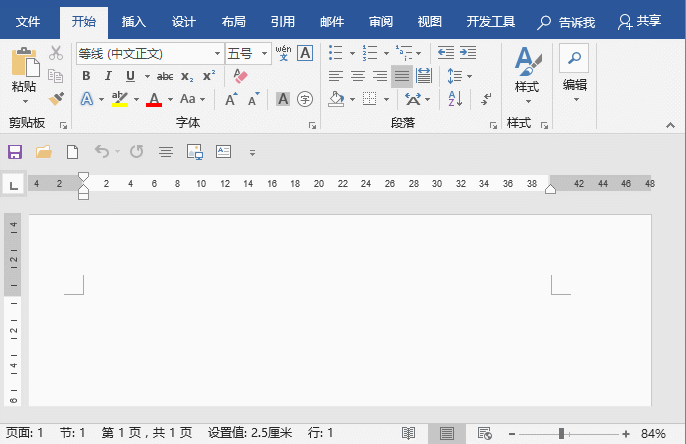Click the zoom slider in status bar
Viewport: 686px width, 444px height.
(x=562, y=433)
